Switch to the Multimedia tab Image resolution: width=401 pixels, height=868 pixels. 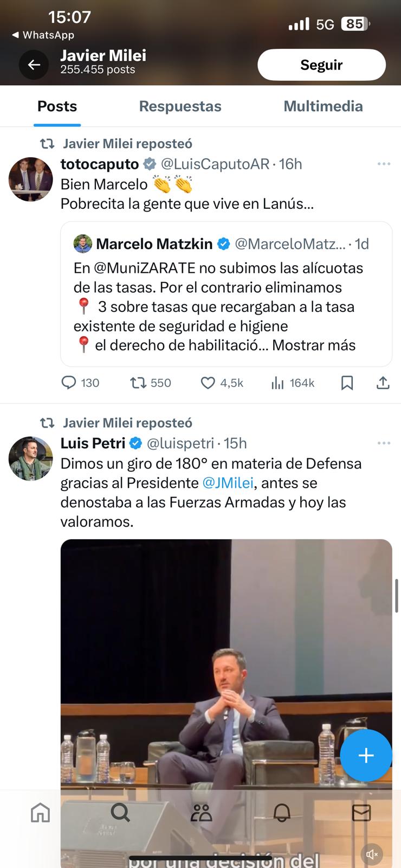(x=323, y=106)
